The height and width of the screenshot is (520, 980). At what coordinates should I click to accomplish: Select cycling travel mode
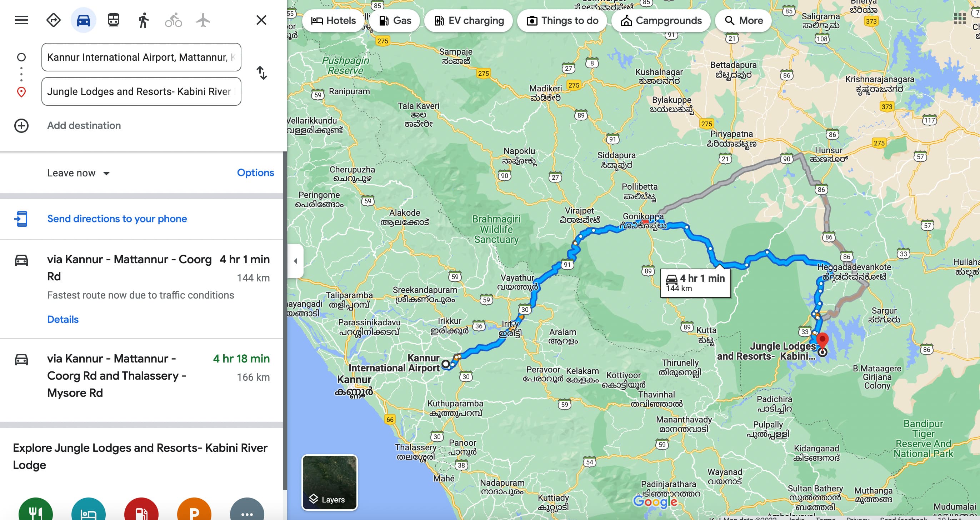174,20
